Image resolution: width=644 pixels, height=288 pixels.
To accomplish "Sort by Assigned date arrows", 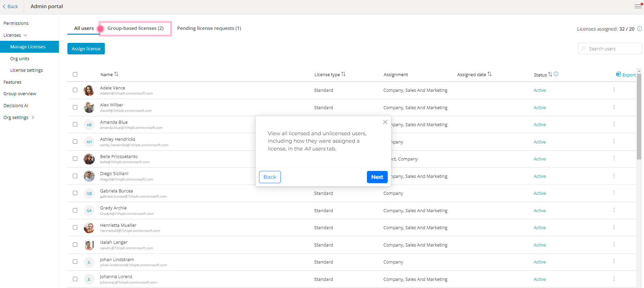I will pos(489,74).
